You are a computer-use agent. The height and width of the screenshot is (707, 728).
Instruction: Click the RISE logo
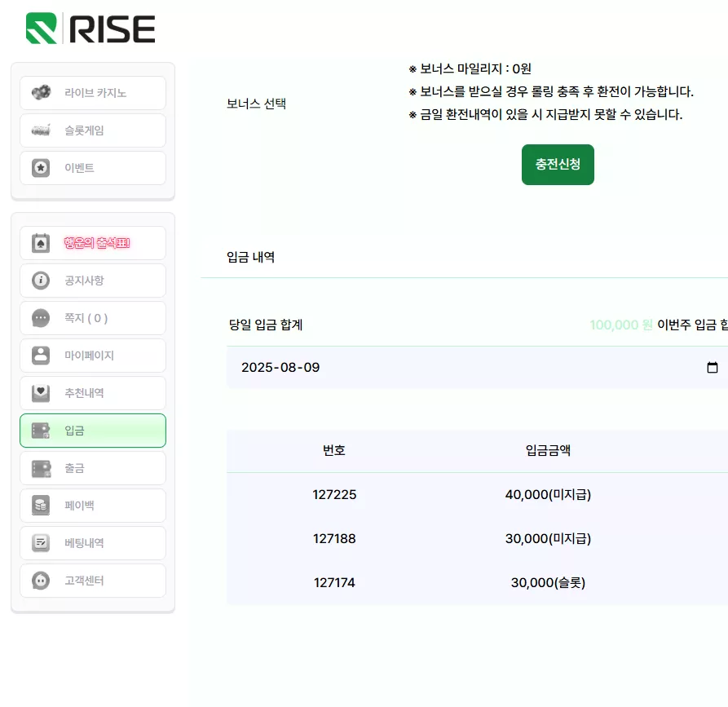pyautogui.click(x=90, y=29)
